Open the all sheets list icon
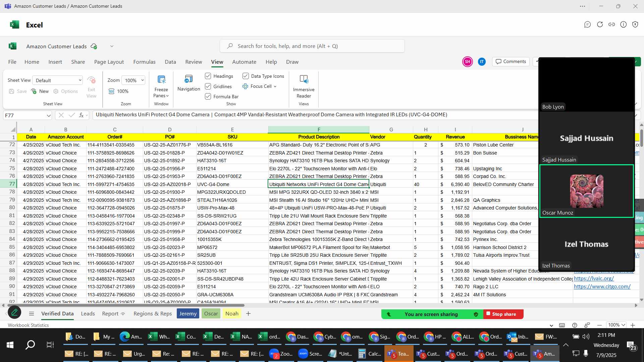Screen dimensions: 644x362 pyautogui.click(x=32, y=314)
